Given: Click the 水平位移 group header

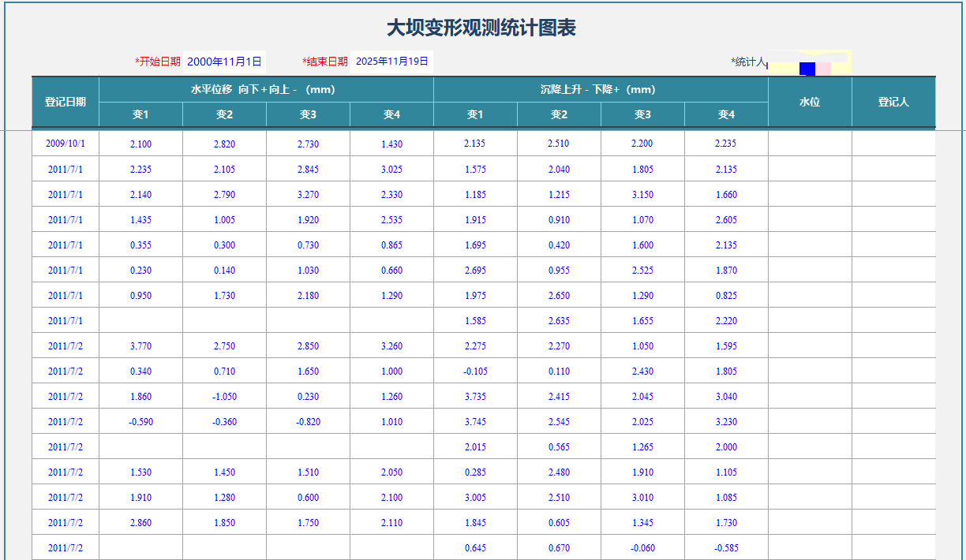Looking at the screenshot, I should click(266, 89).
